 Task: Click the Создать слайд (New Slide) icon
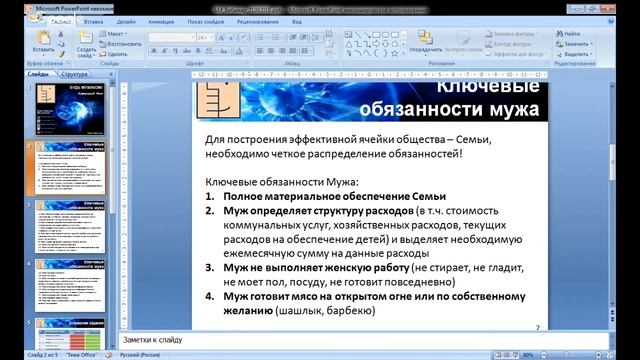click(x=85, y=38)
